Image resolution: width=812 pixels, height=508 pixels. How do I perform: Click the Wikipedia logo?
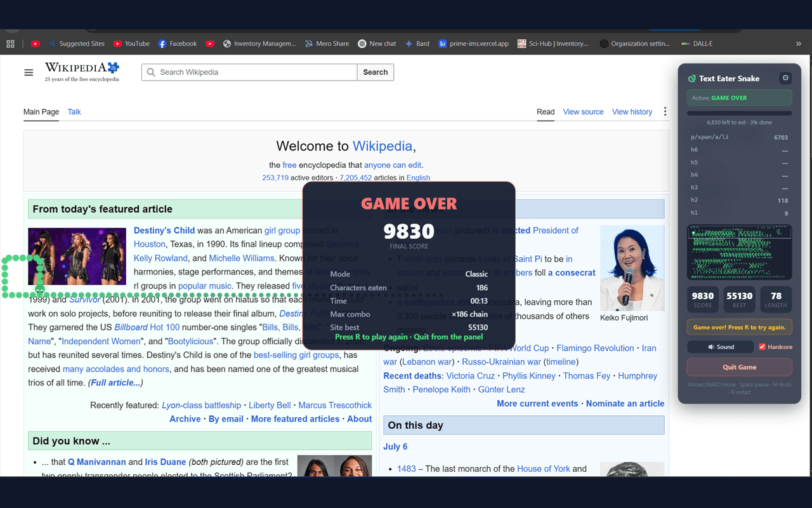point(82,72)
